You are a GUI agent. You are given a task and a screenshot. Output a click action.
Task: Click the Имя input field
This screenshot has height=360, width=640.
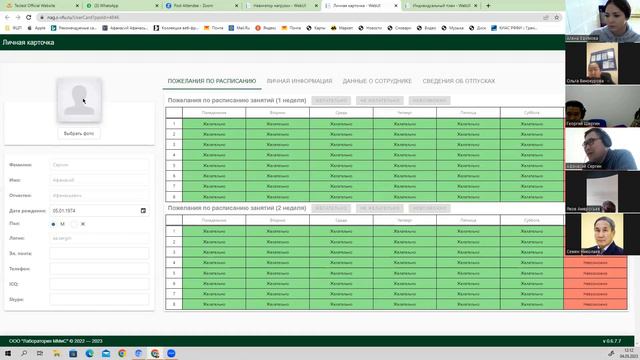pos(99,180)
